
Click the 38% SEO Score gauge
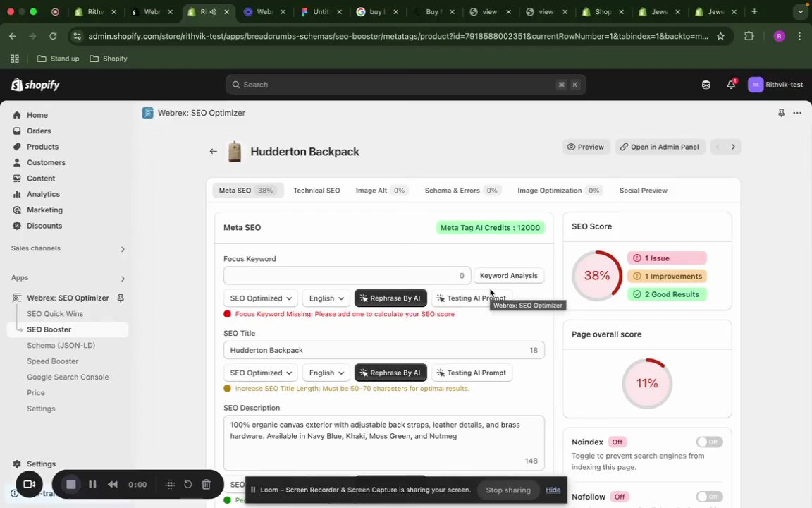click(596, 276)
